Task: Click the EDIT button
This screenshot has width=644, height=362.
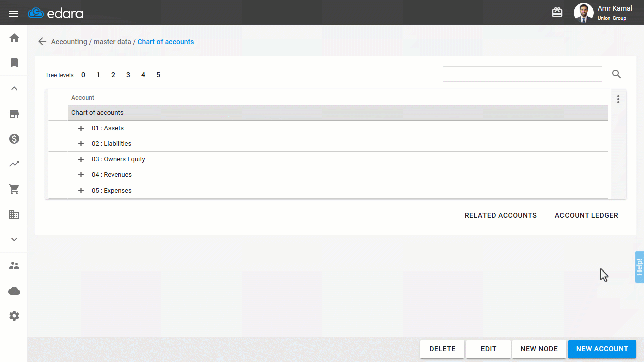Action: (x=489, y=349)
